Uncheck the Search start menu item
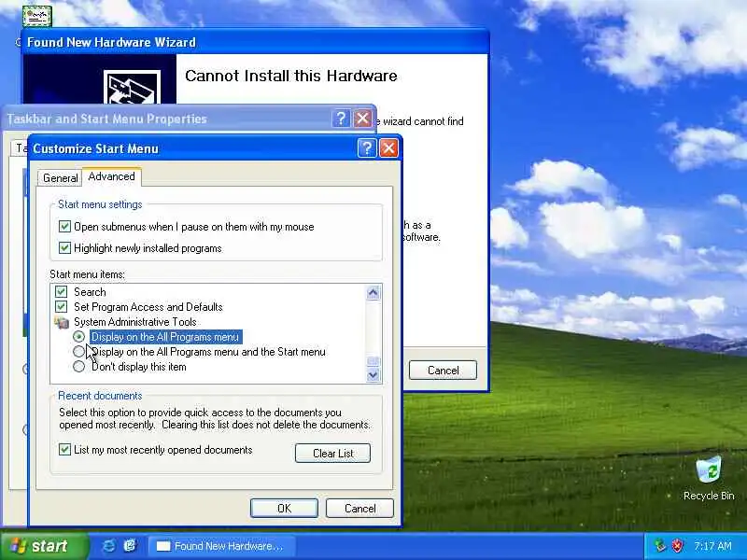Viewport: 747px width, 560px height. 61,291
